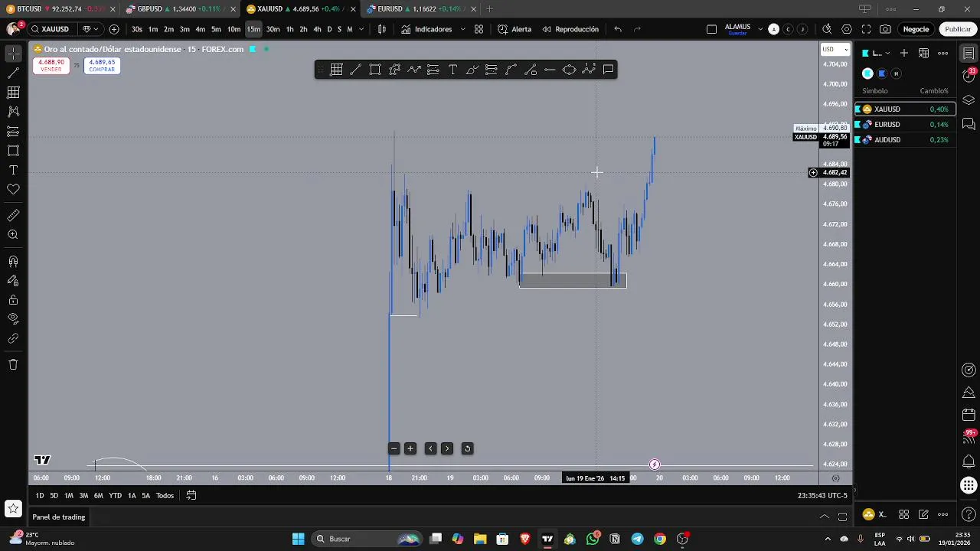The width and height of the screenshot is (980, 551).
Task: Select the zoom in magnifier tool
Action: pos(13,235)
